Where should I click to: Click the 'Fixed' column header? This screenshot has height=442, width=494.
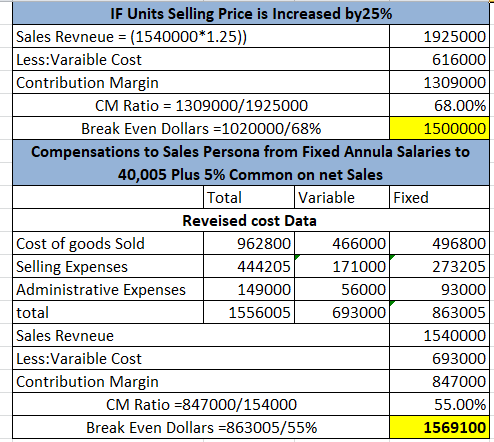[x=439, y=197]
